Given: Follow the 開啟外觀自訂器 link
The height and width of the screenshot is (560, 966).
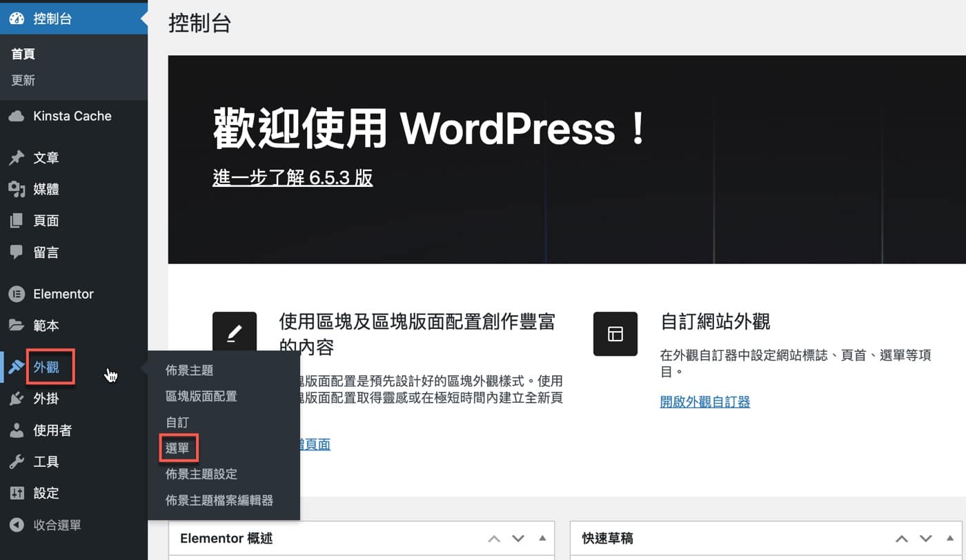Looking at the screenshot, I should (x=705, y=401).
